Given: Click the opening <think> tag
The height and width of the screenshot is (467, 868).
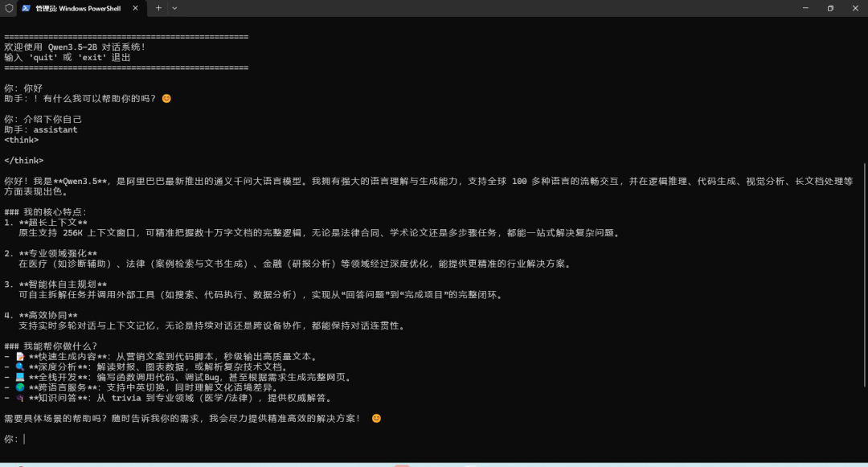Looking at the screenshot, I should coord(22,140).
